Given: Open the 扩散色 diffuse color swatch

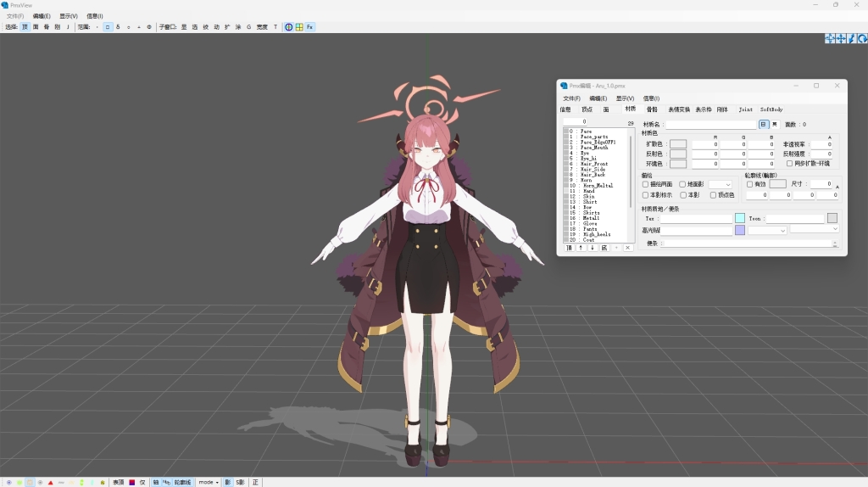Looking at the screenshot, I should (678, 144).
